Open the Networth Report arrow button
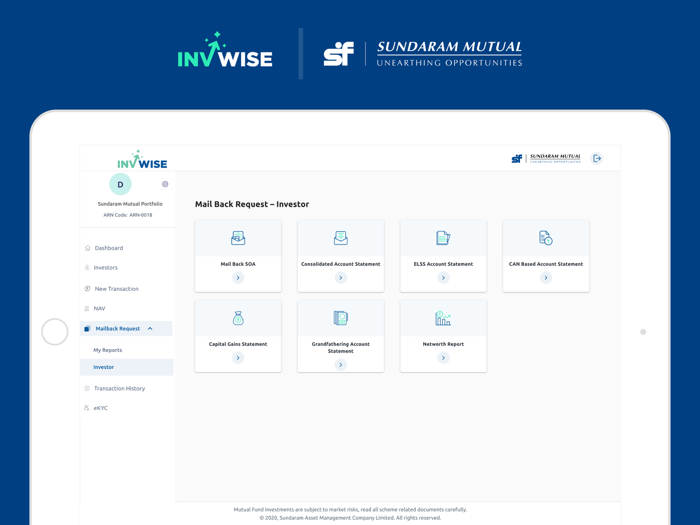 (x=443, y=358)
